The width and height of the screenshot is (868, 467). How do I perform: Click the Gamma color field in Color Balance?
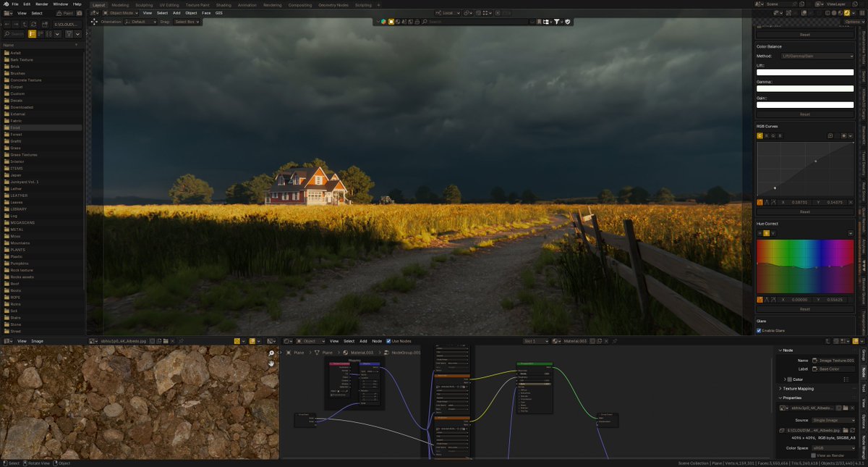[805, 88]
